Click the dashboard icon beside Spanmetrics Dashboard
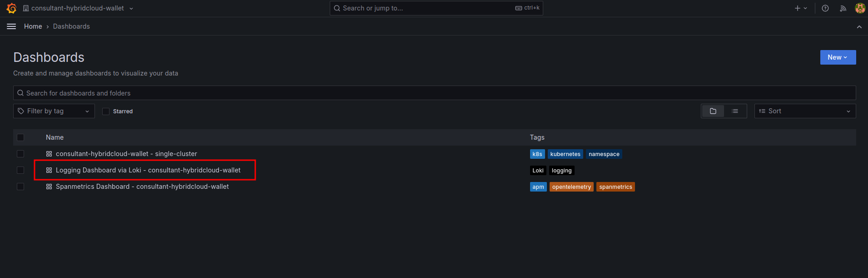The width and height of the screenshot is (868, 278). tap(49, 187)
